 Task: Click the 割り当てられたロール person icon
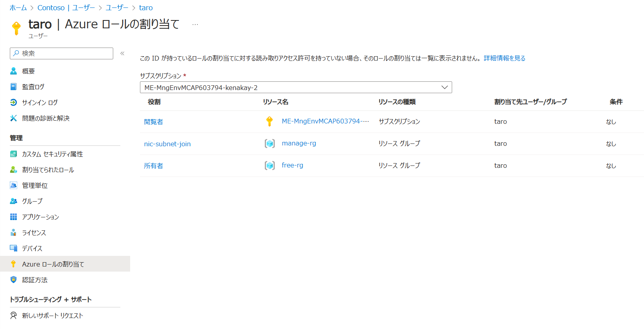click(x=13, y=169)
